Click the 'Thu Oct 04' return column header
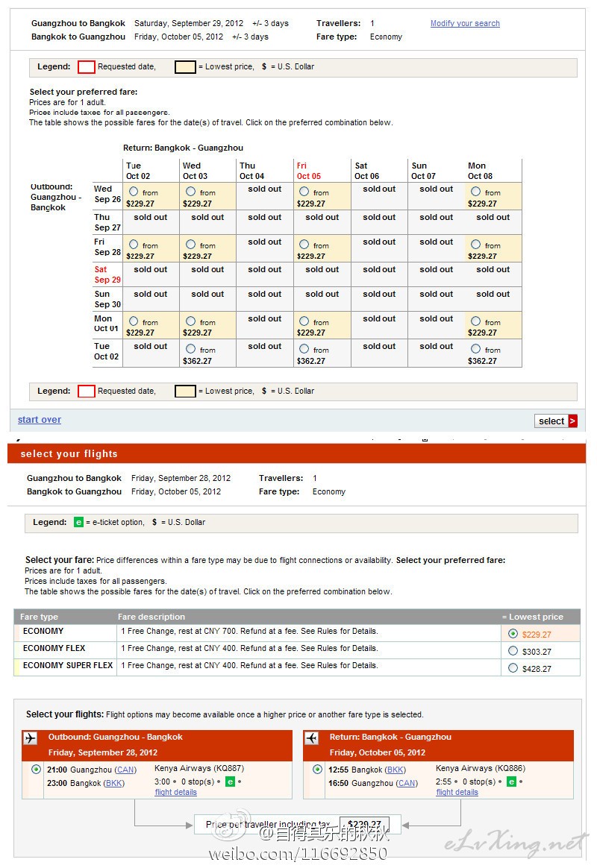This screenshot has height=868, width=597. [x=251, y=171]
